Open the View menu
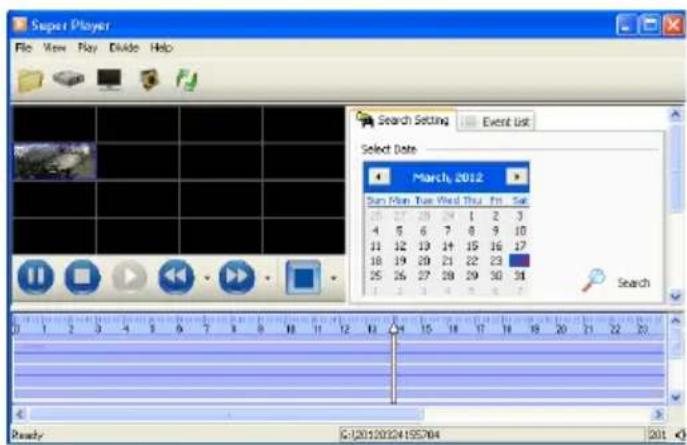The width and height of the screenshot is (687, 445). point(55,47)
